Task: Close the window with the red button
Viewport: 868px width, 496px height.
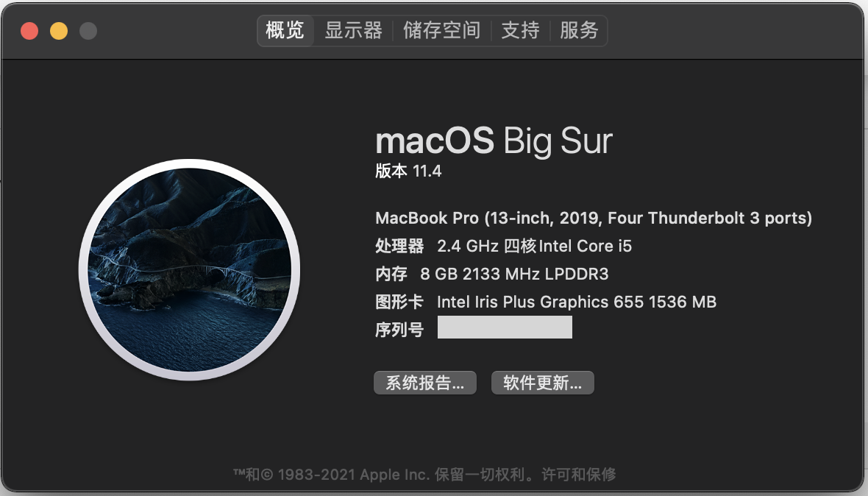Action: tap(29, 30)
